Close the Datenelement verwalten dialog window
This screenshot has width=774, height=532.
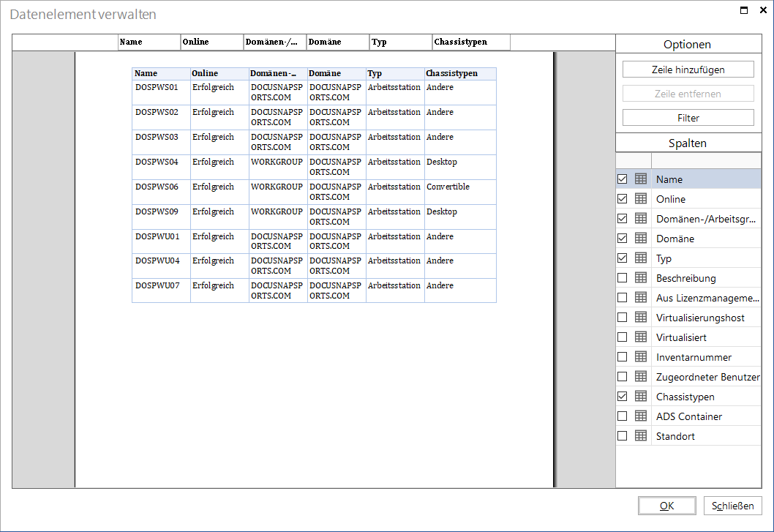pos(763,10)
